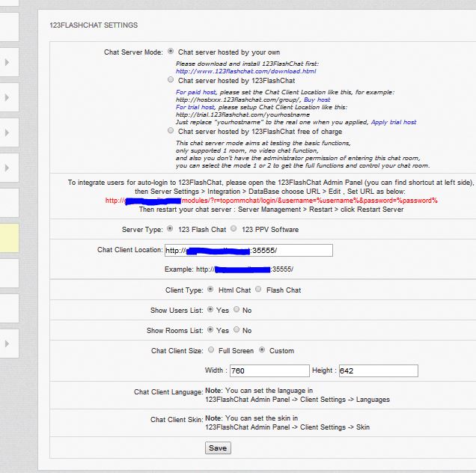Image resolution: width=476 pixels, height=473 pixels.
Task: Select Html Chat client type
Action: click(x=209, y=290)
